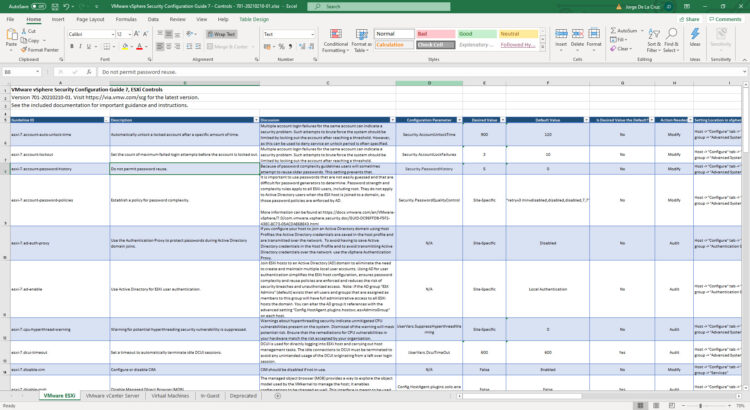Adjust the zoom slider in status bar

(x=701, y=406)
